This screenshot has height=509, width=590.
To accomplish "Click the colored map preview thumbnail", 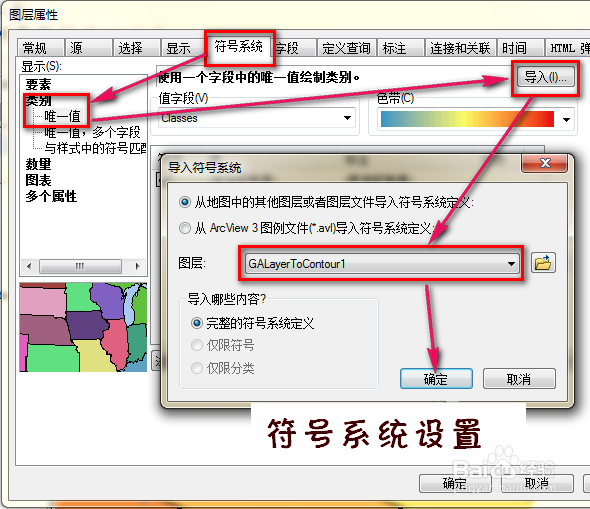I will tap(83, 327).
